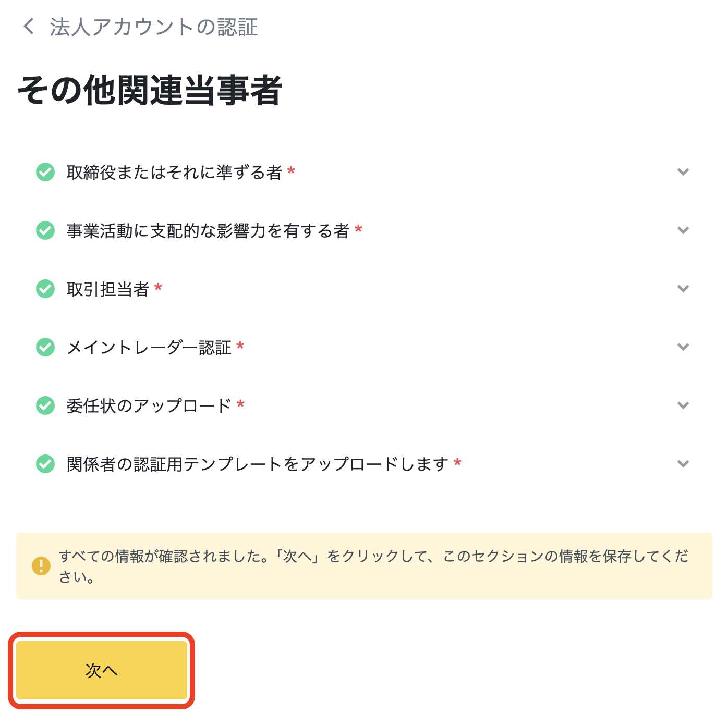Expand the 取締役またはそれに準ずる者 section
The height and width of the screenshot is (714, 728).
683,172
